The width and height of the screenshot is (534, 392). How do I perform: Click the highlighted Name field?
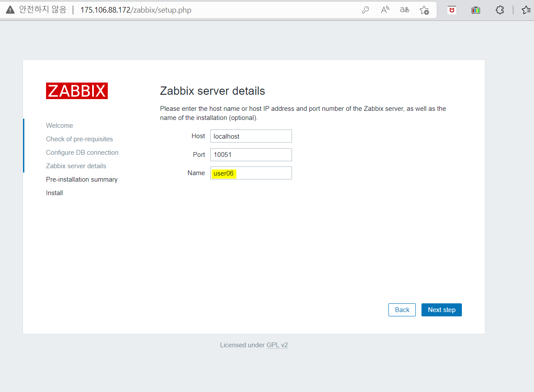point(251,173)
